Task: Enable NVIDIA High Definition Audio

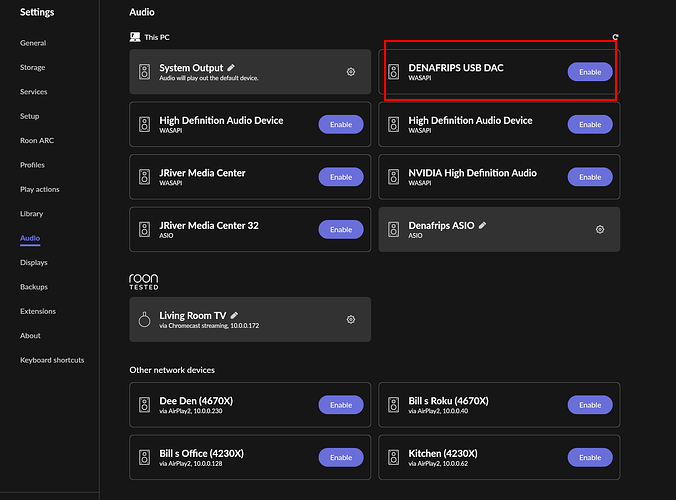Action: pyautogui.click(x=590, y=177)
